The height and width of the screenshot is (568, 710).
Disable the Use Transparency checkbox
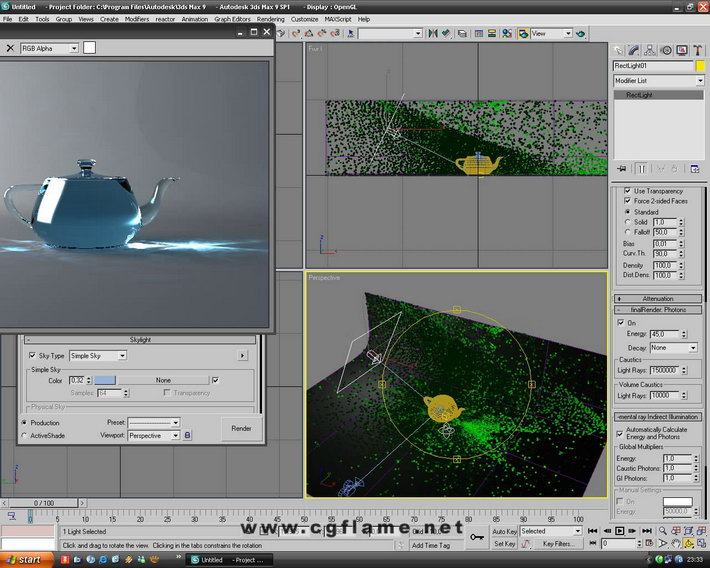point(627,190)
